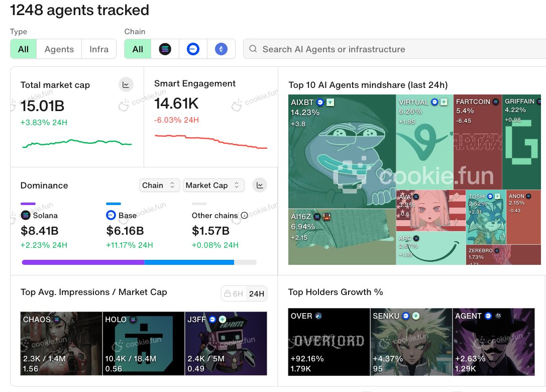Open the Market Cap dominance dropdown

point(213,185)
